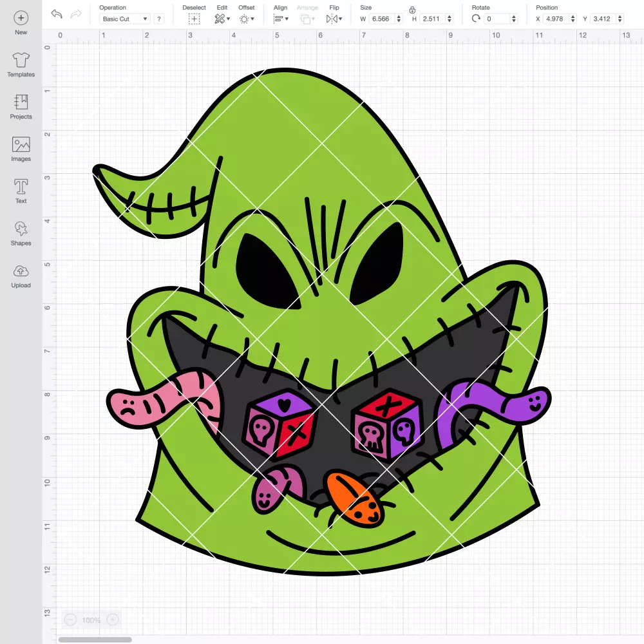This screenshot has width=644, height=644.
Task: Open the Shapes panel
Action: [x=21, y=229]
